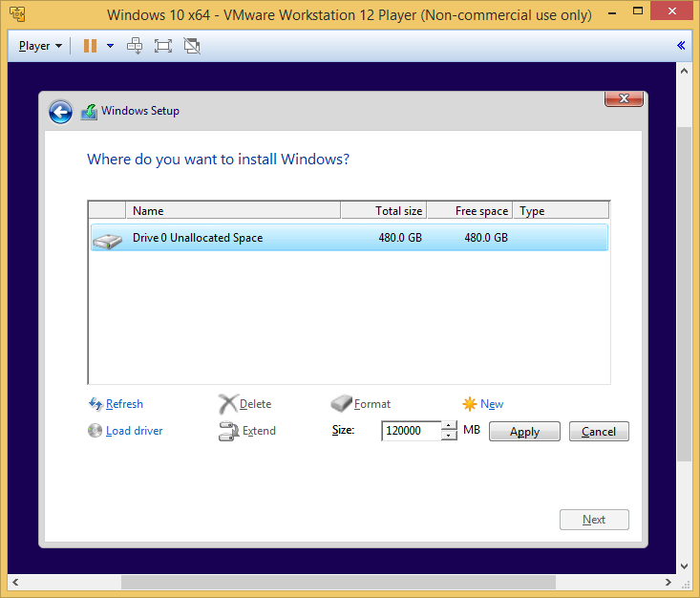Click the horizontal scrollbar thumb

[x=338, y=582]
